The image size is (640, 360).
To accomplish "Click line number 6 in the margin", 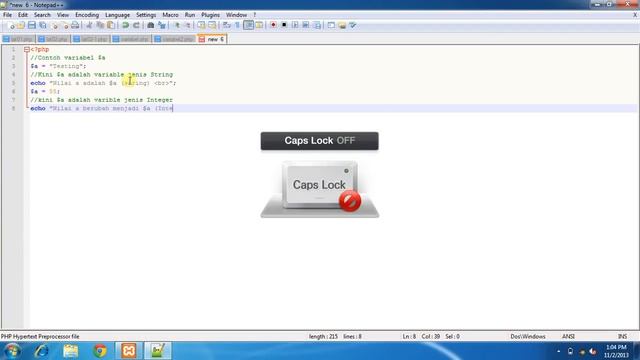I will (13, 91).
